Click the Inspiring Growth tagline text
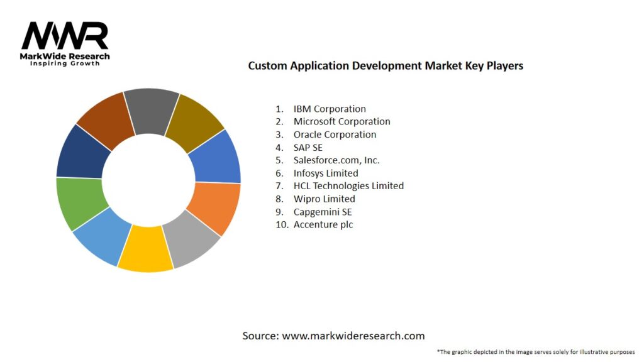The height and width of the screenshot is (362, 644). 65,63
